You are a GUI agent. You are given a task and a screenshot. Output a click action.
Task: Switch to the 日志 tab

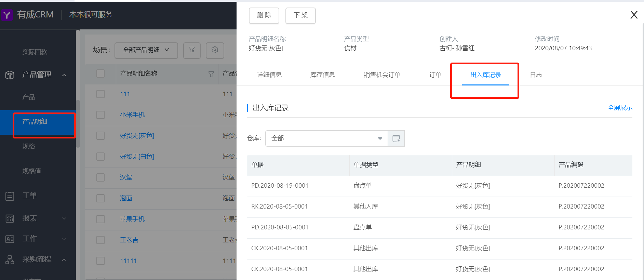(536, 75)
